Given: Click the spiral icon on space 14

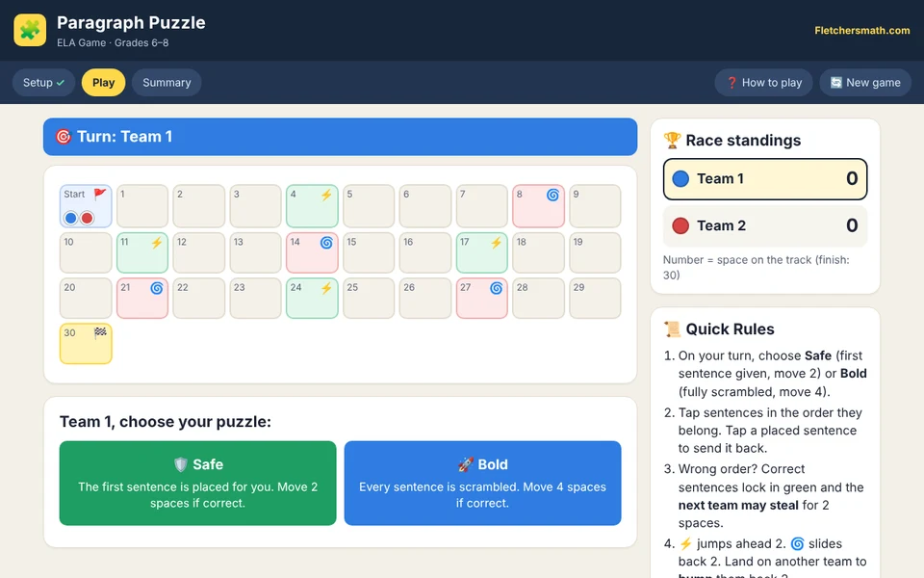Looking at the screenshot, I should pyautogui.click(x=326, y=243).
